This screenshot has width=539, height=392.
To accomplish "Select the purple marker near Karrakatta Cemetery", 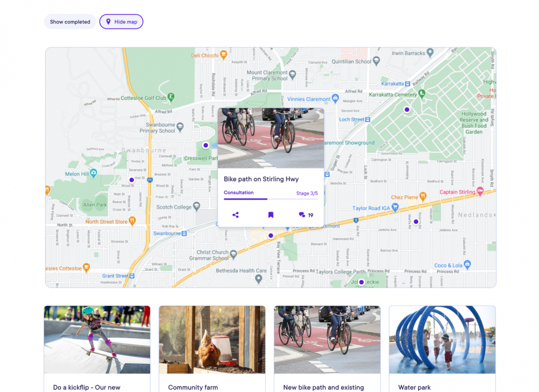I will (x=406, y=109).
